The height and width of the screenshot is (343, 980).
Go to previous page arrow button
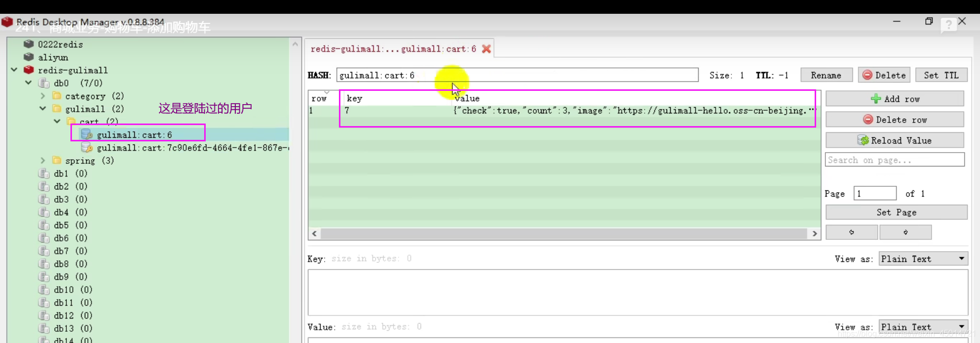click(x=852, y=232)
